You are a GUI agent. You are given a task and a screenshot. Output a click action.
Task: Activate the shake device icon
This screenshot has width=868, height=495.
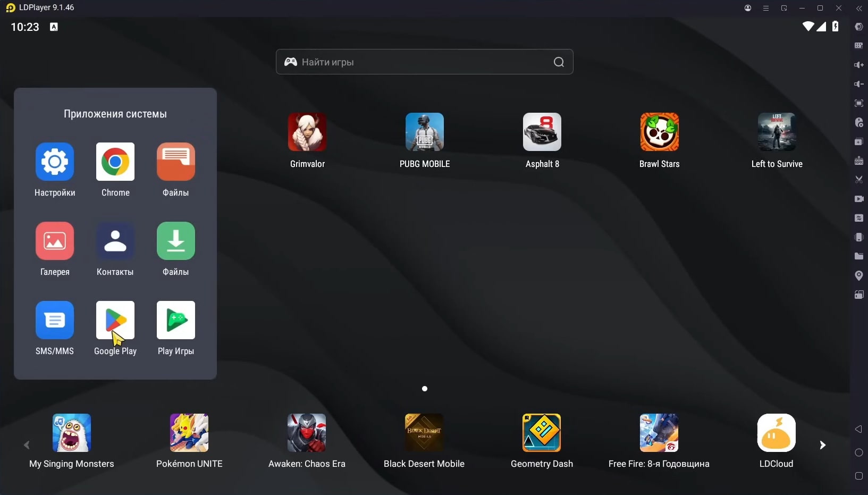[858, 237]
